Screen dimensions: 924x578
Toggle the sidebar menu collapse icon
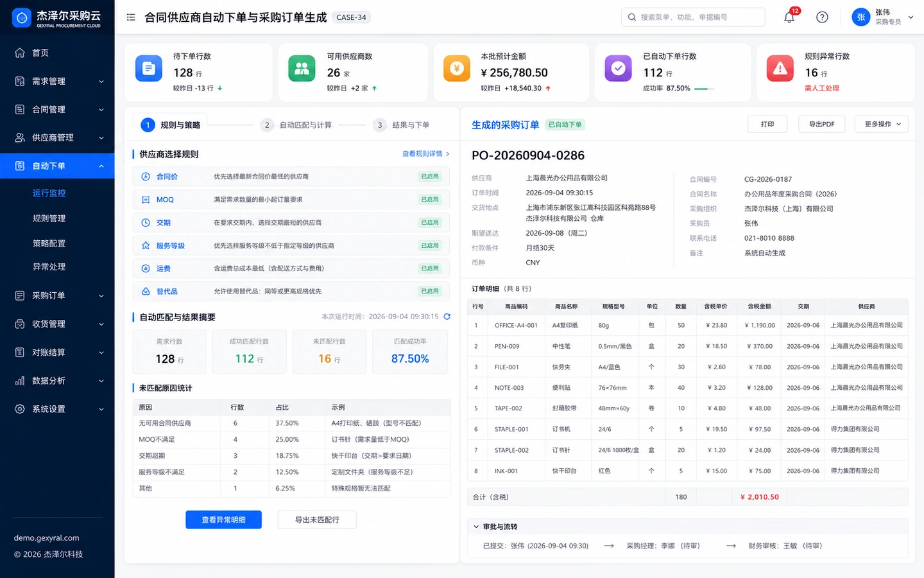click(131, 17)
